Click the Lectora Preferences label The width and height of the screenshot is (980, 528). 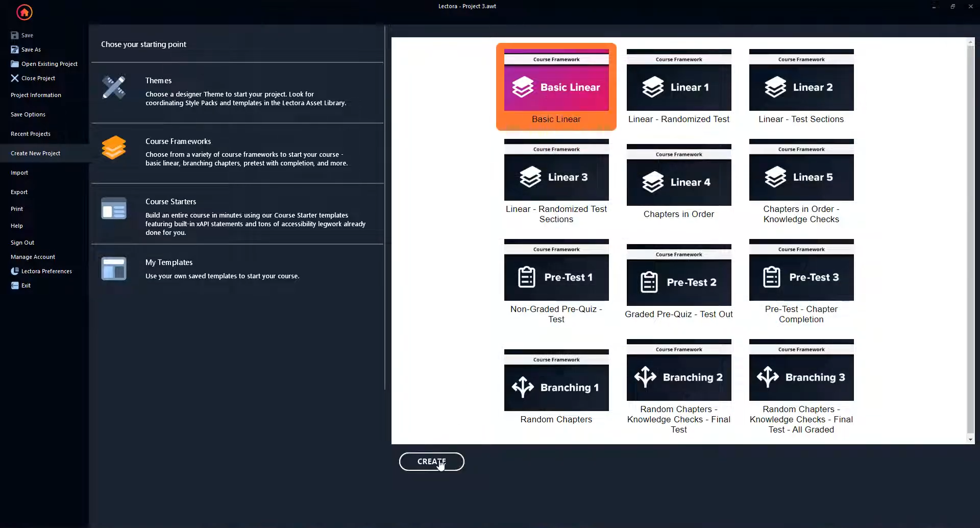click(x=46, y=271)
